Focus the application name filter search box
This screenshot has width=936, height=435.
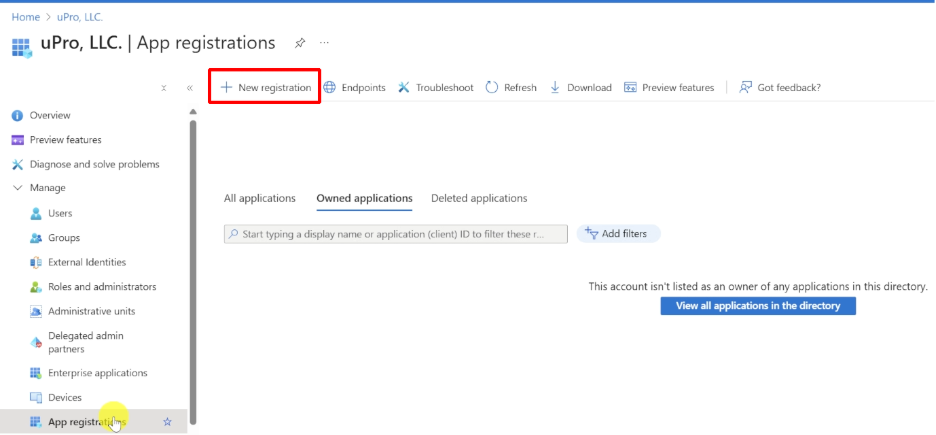395,234
